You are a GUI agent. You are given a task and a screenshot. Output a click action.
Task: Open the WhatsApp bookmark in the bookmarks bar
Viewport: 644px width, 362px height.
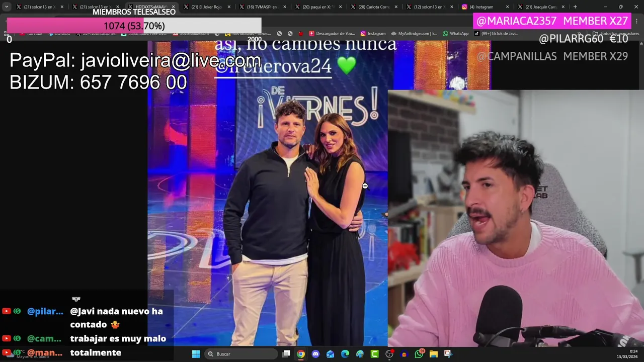(x=456, y=34)
